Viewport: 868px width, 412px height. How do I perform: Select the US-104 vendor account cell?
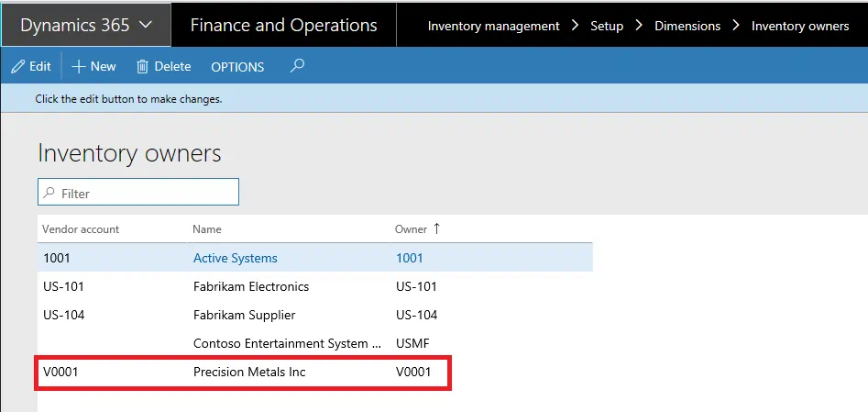(63, 315)
